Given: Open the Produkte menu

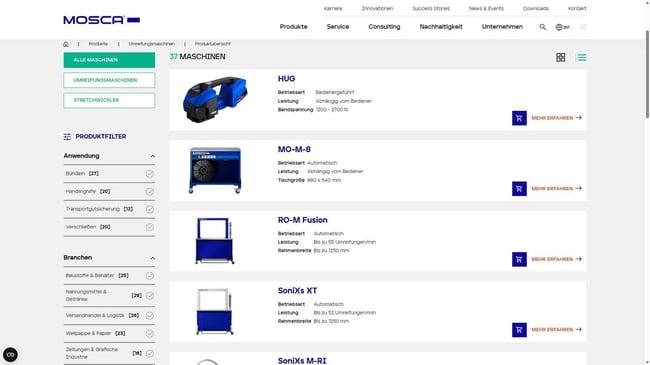Looking at the screenshot, I should coord(293,27).
